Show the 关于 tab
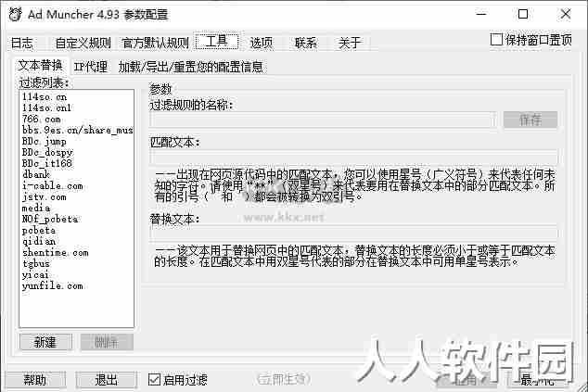Viewport: 588px width, 392px height. tap(350, 43)
